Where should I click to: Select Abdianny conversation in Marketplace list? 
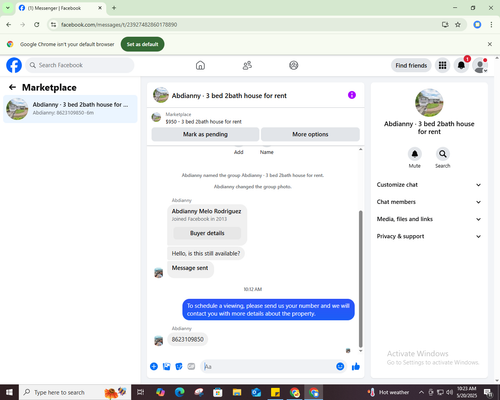70,109
